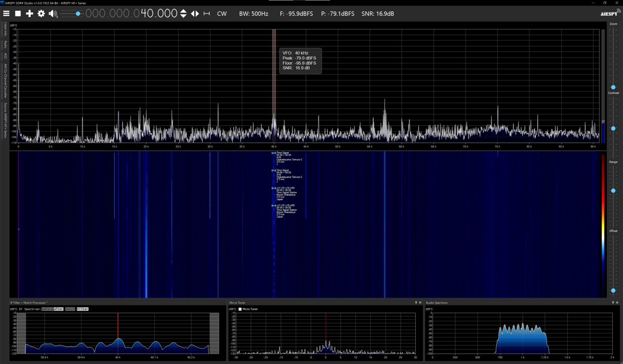Click the frequency display 40.000 digits
This screenshot has height=364, width=623.
(159, 14)
